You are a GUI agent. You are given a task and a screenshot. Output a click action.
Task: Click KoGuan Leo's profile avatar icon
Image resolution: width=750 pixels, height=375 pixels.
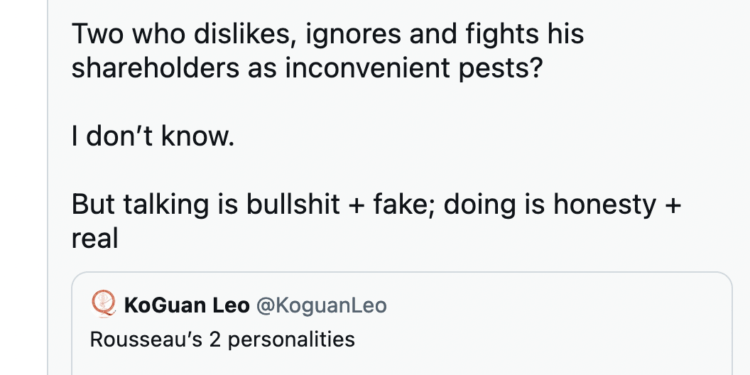coord(103,304)
